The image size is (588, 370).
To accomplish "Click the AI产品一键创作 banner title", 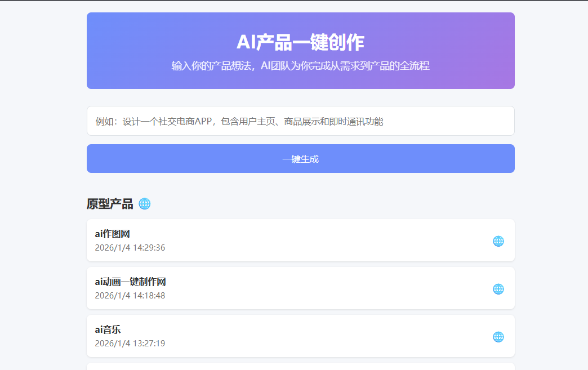I will 300,39.
